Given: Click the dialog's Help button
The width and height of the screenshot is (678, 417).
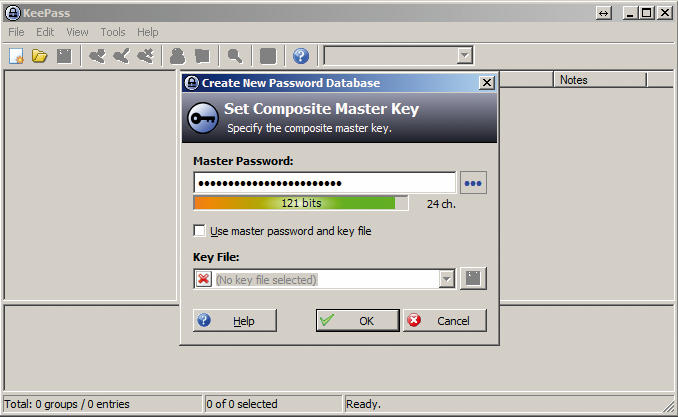Looking at the screenshot, I should coord(234,321).
